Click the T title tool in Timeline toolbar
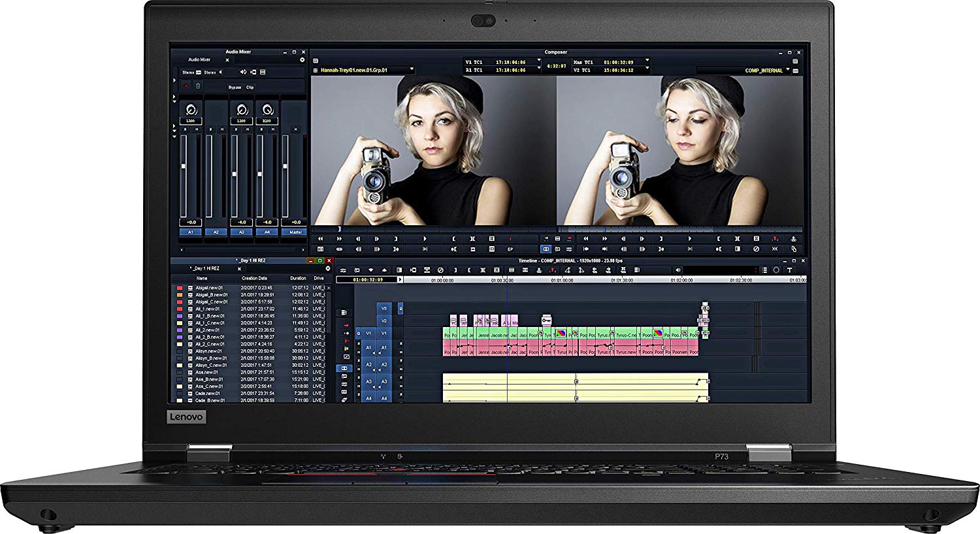980x534 pixels. pyautogui.click(x=789, y=270)
